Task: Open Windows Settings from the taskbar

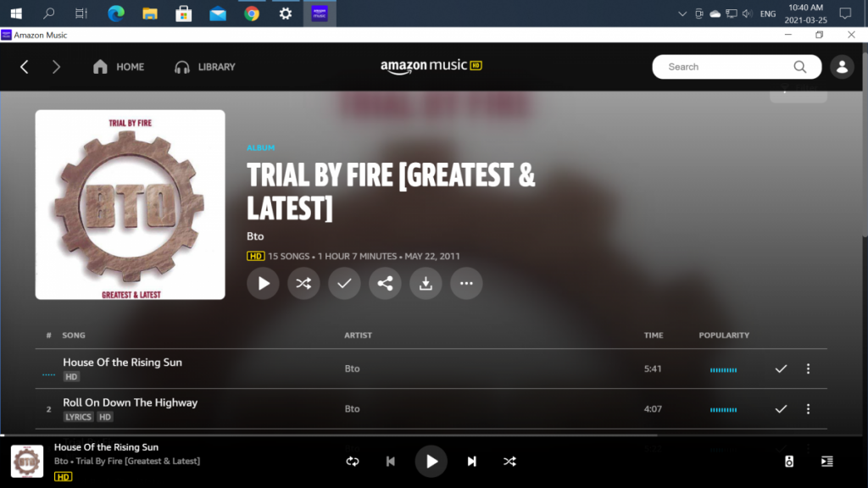Action: tap(286, 14)
